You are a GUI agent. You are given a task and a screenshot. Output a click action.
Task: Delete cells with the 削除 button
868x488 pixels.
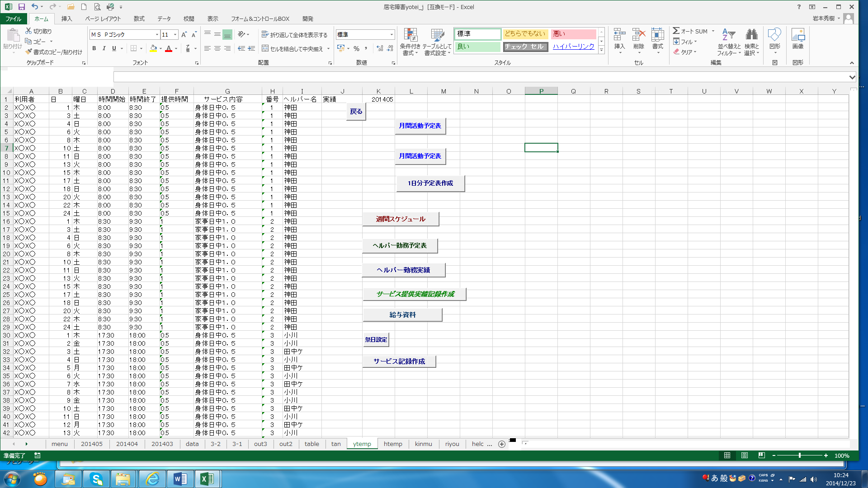[x=638, y=41]
